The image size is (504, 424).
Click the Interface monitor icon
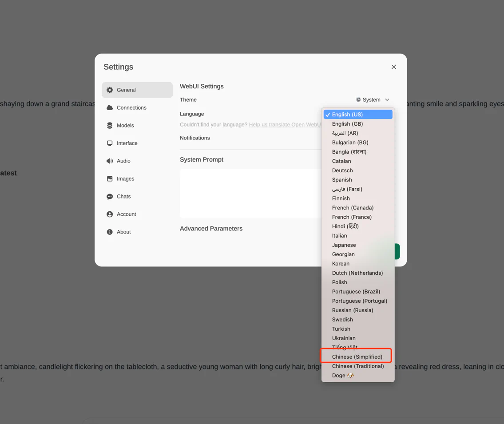coord(110,143)
